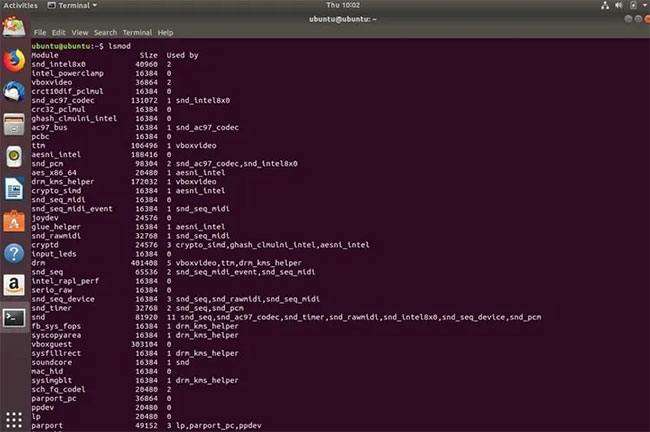
Task: Open the Files manager dock icon
Action: (x=15, y=124)
